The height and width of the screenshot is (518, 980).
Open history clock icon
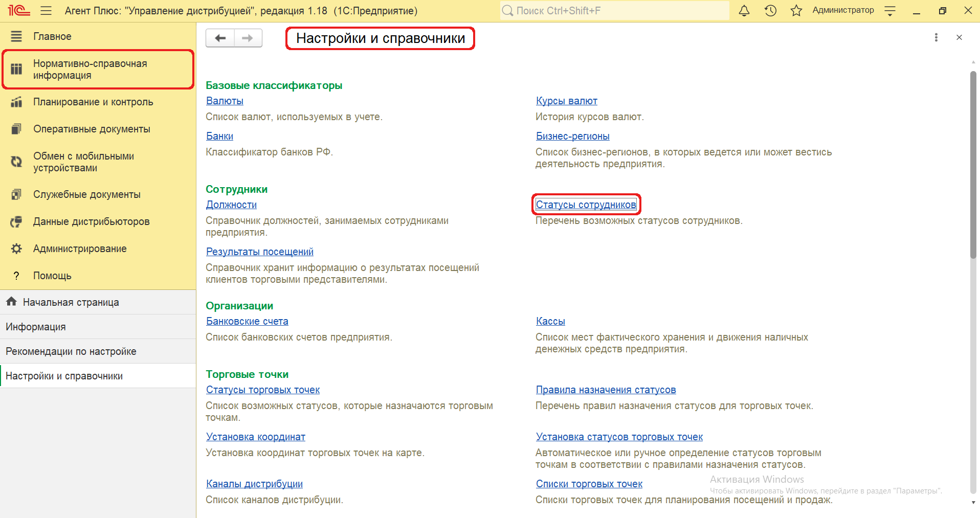(x=770, y=10)
